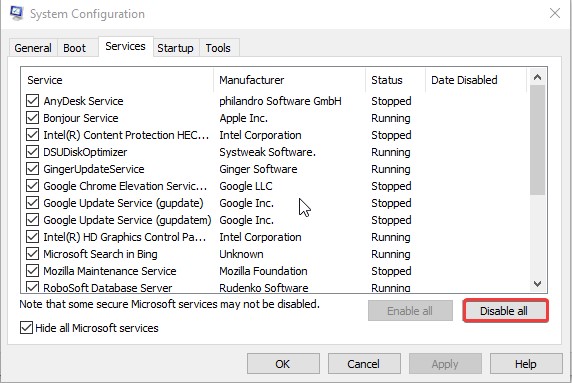Click the Cancel button
The width and height of the screenshot is (572, 383).
[364, 364]
